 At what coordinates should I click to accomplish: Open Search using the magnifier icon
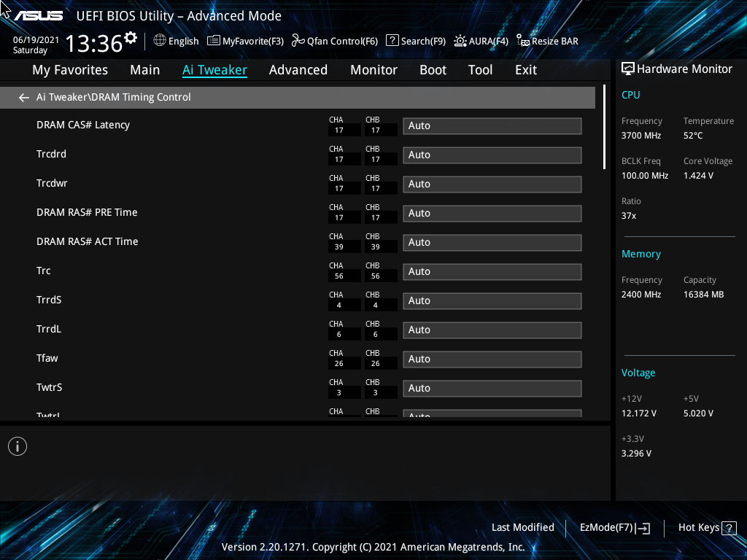[x=392, y=41]
